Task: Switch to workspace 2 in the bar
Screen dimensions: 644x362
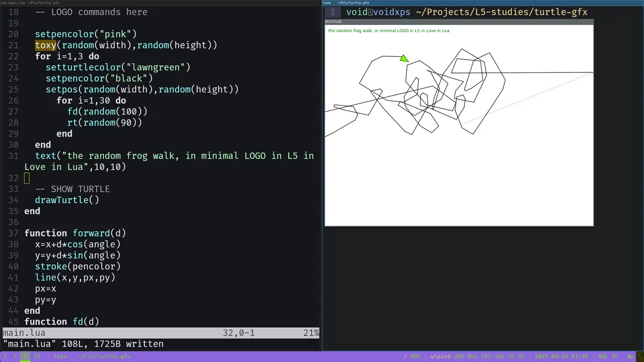Action: pos(15,356)
